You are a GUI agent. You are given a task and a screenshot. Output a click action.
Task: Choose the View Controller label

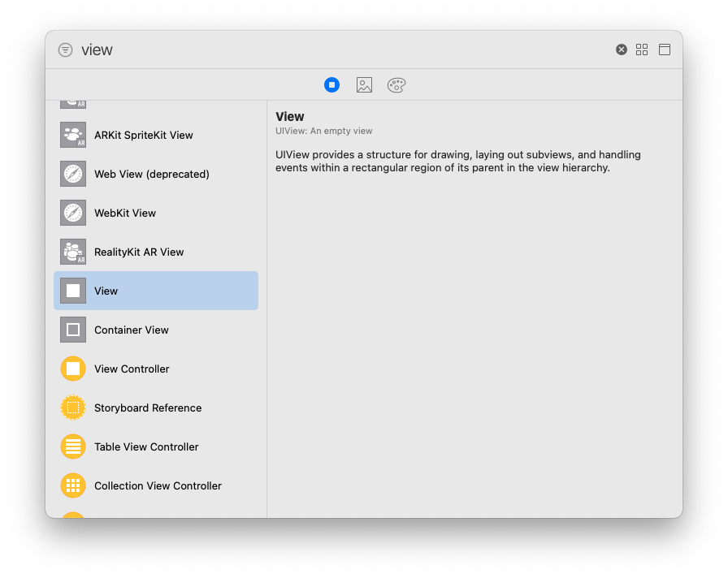(132, 369)
